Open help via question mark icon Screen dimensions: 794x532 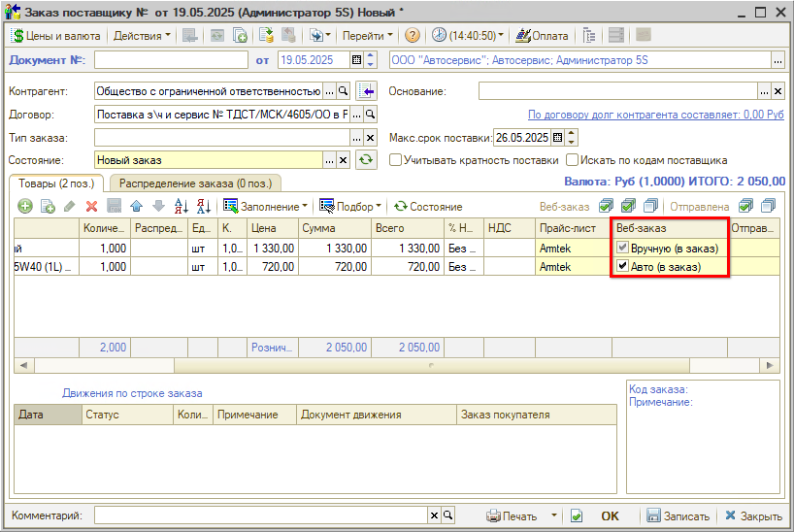coord(412,36)
